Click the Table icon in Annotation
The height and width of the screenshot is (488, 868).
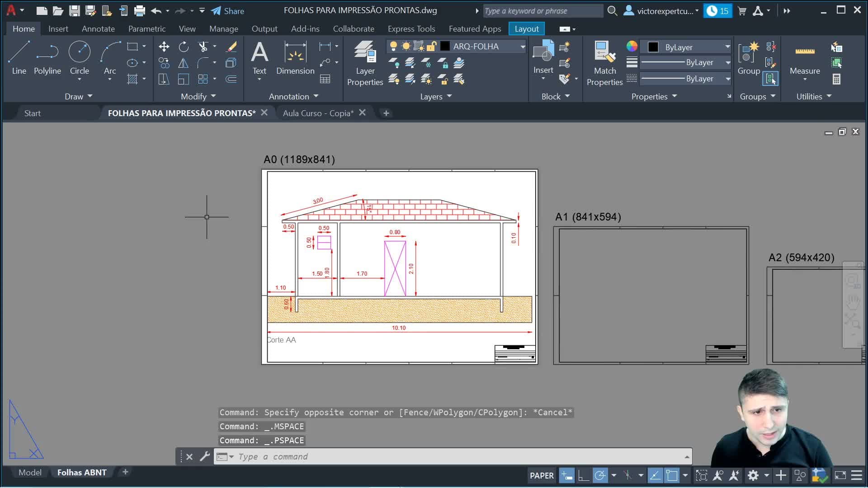(325, 79)
